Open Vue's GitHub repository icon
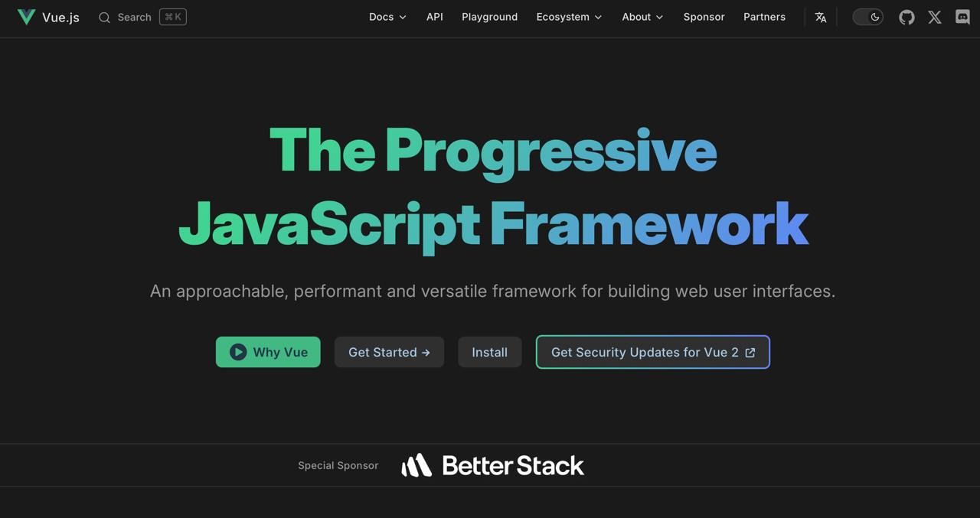980x518 pixels. [907, 17]
